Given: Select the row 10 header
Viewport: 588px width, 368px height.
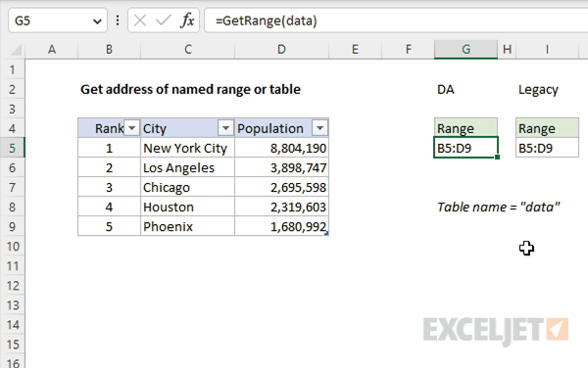Looking at the screenshot, I should pyautogui.click(x=13, y=246).
